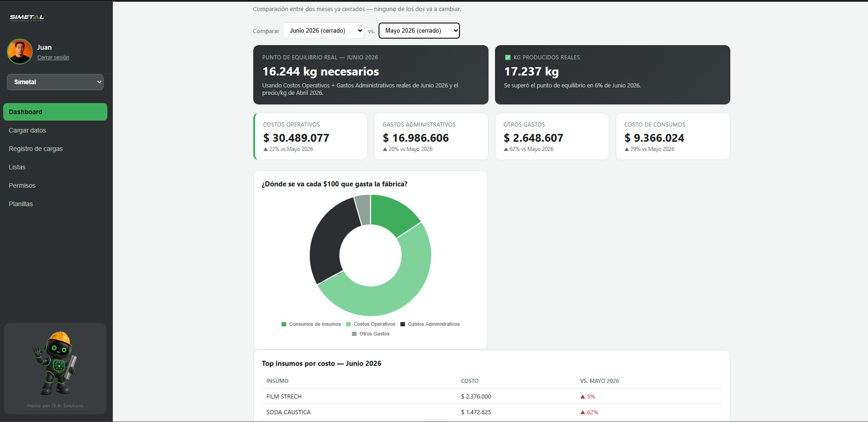Image resolution: width=868 pixels, height=422 pixels.
Task: Click the up-triangle icon beside 22% vs Mayo 2026
Action: tap(266, 149)
